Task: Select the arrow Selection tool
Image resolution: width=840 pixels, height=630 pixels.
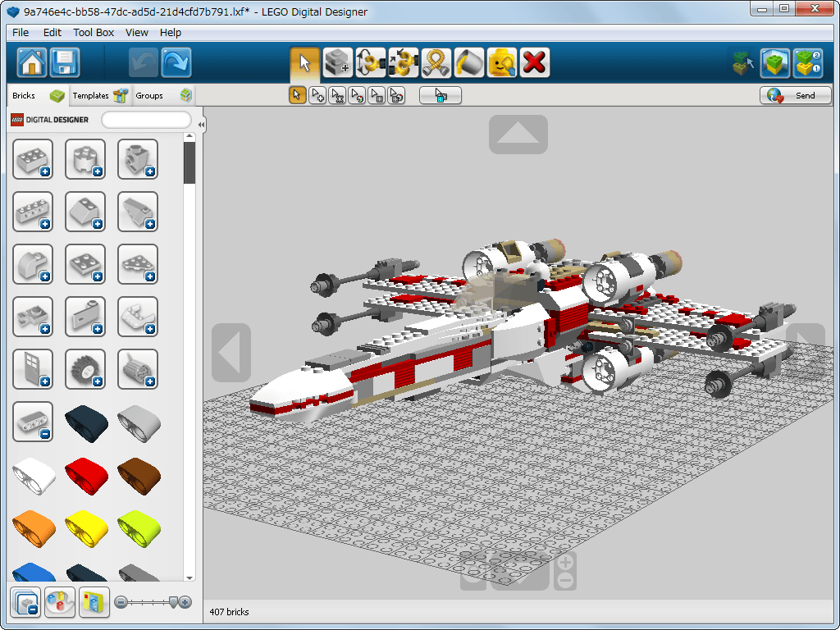Action: [x=305, y=62]
